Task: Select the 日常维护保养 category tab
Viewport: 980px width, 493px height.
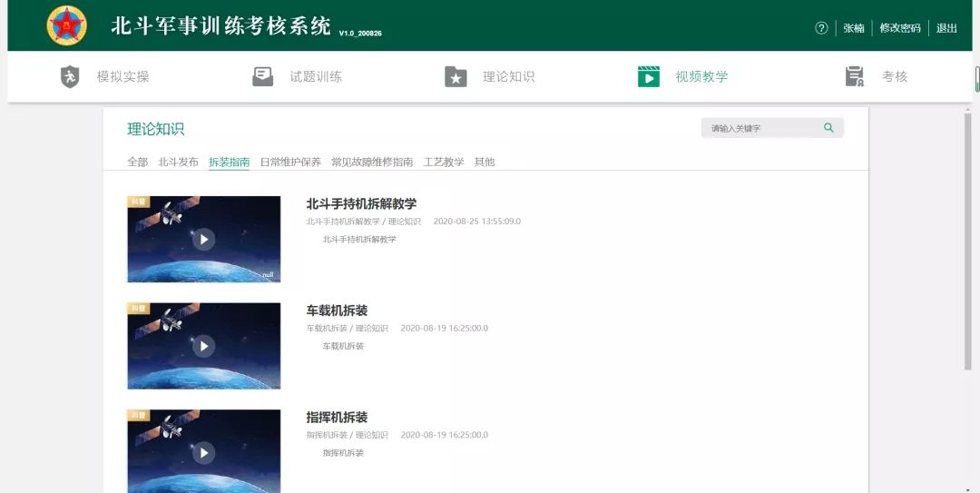Action: pyautogui.click(x=290, y=162)
